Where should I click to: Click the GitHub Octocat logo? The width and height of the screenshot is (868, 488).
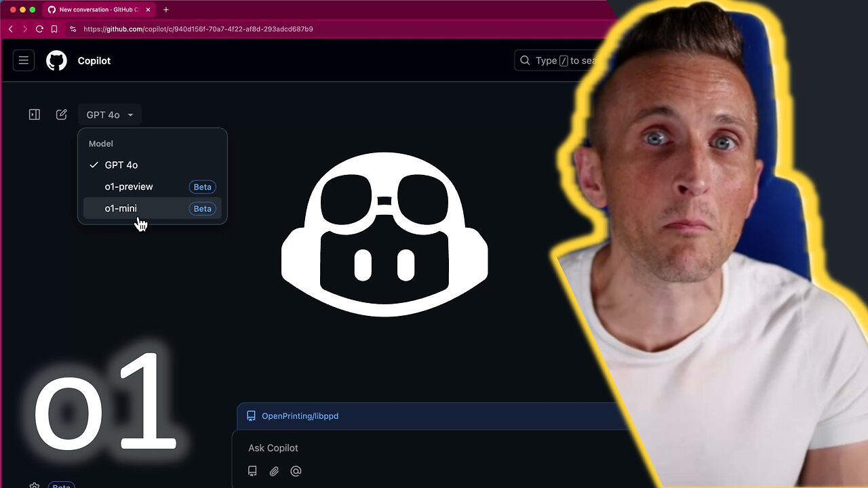coord(56,60)
